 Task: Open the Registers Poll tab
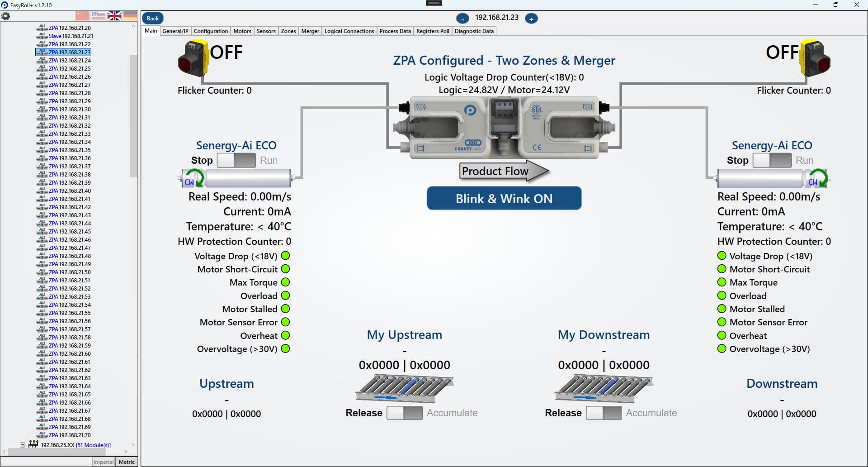pyautogui.click(x=433, y=31)
